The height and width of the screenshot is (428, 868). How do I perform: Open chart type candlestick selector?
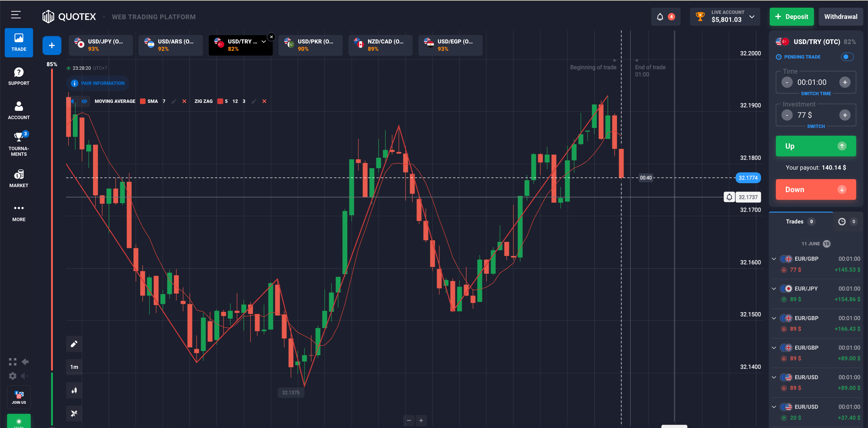pos(74,390)
